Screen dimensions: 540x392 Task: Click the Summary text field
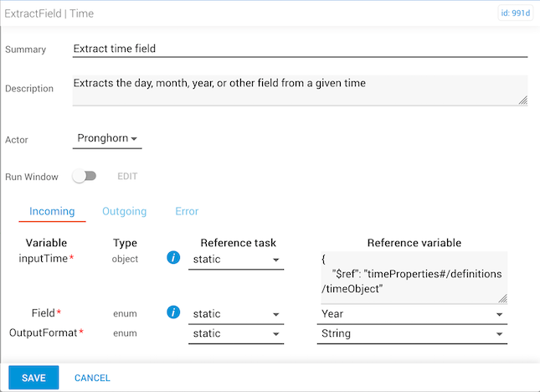click(300, 49)
